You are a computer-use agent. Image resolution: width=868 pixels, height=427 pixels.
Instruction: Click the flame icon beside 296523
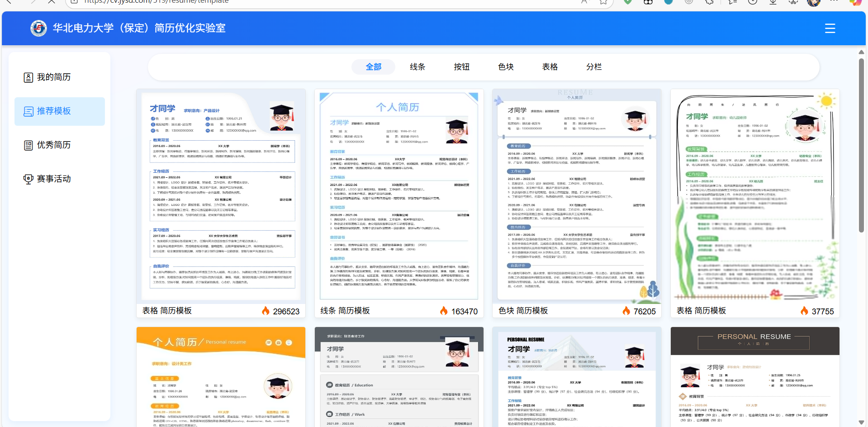(x=265, y=311)
